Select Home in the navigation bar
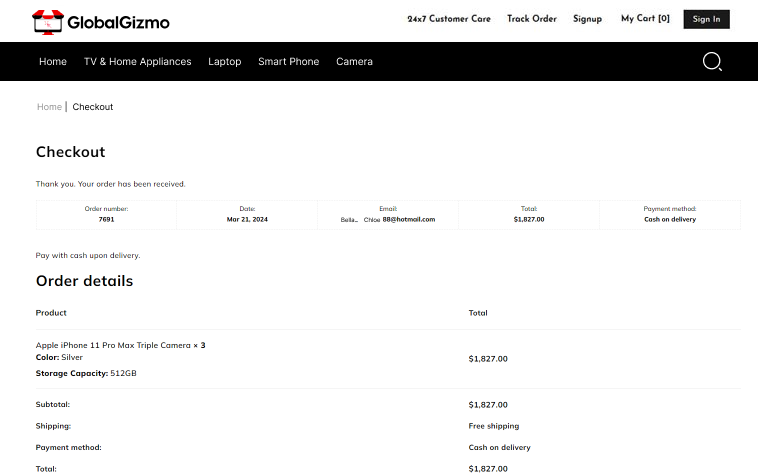 (53, 62)
